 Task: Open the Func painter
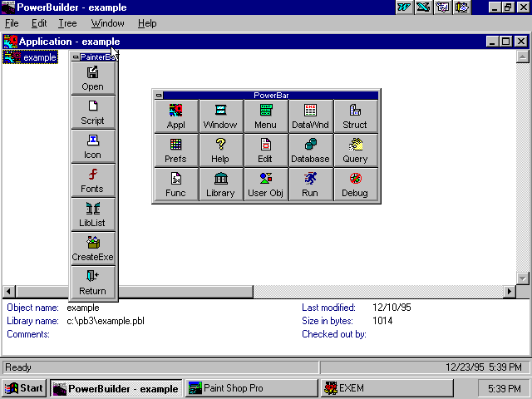coord(176,185)
